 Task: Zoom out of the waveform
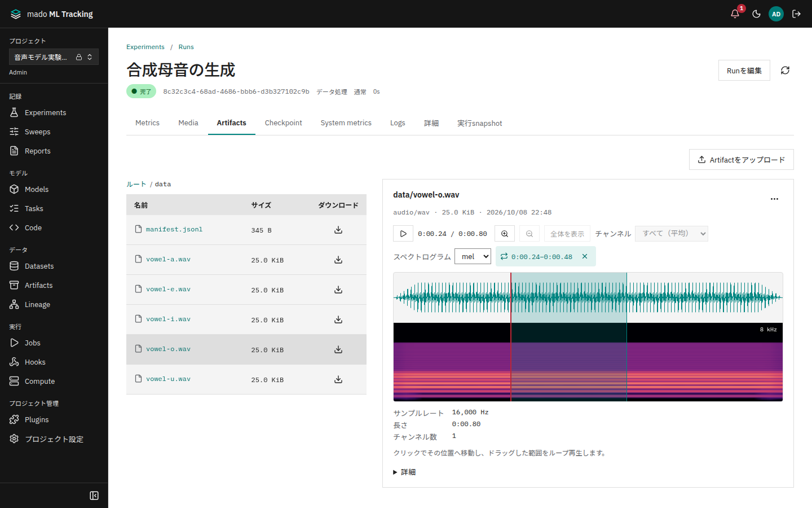529,234
